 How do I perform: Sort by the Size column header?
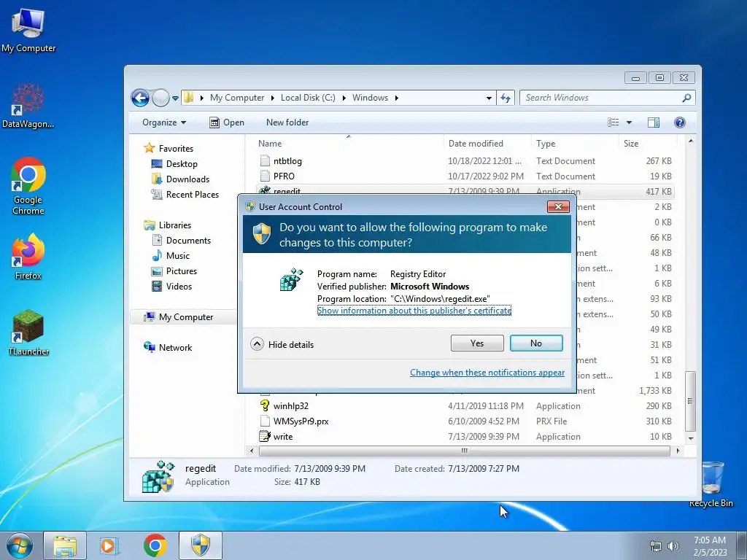[x=631, y=144]
